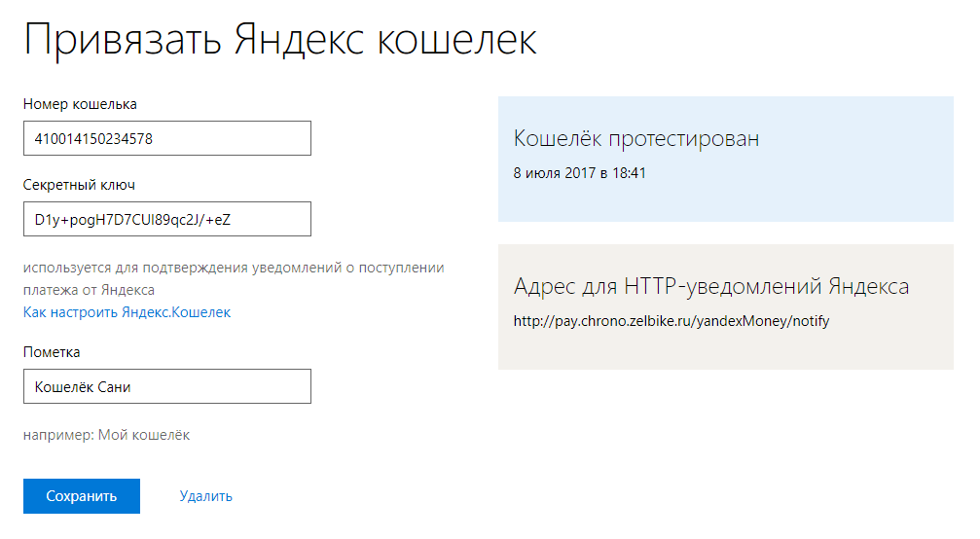
Task: Click the Привязать Яндекс кошелек page title
Action: 280,40
